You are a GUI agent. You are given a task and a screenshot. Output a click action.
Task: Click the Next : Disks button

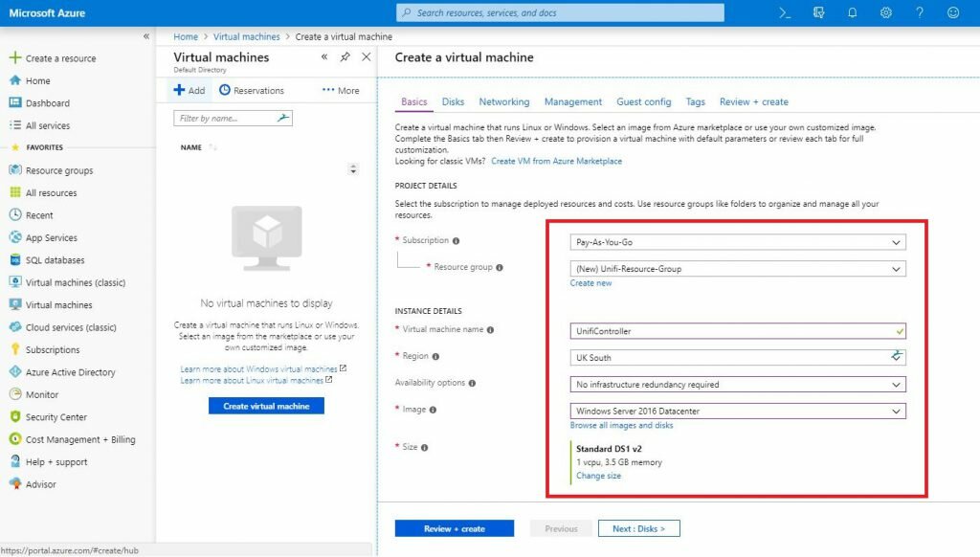coord(638,529)
